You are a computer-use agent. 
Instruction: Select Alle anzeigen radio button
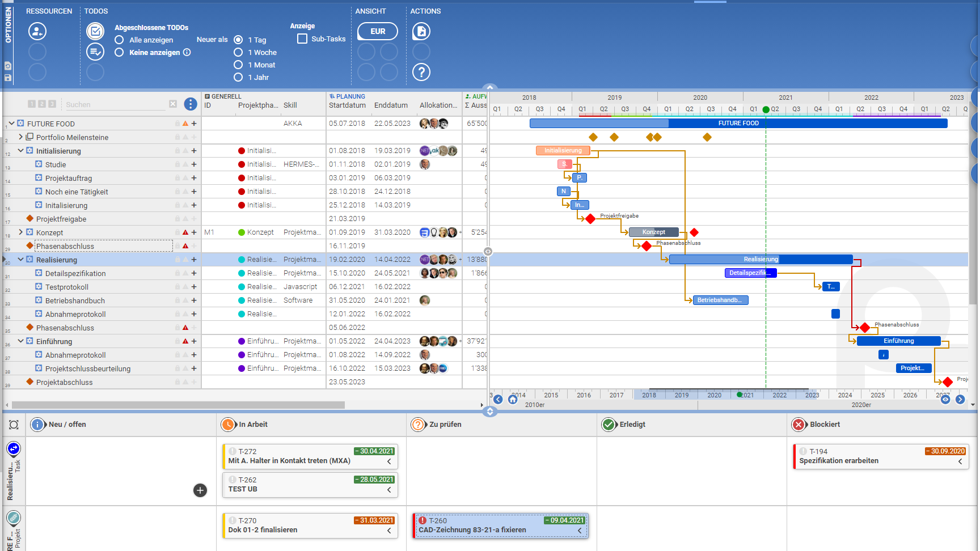coord(119,40)
